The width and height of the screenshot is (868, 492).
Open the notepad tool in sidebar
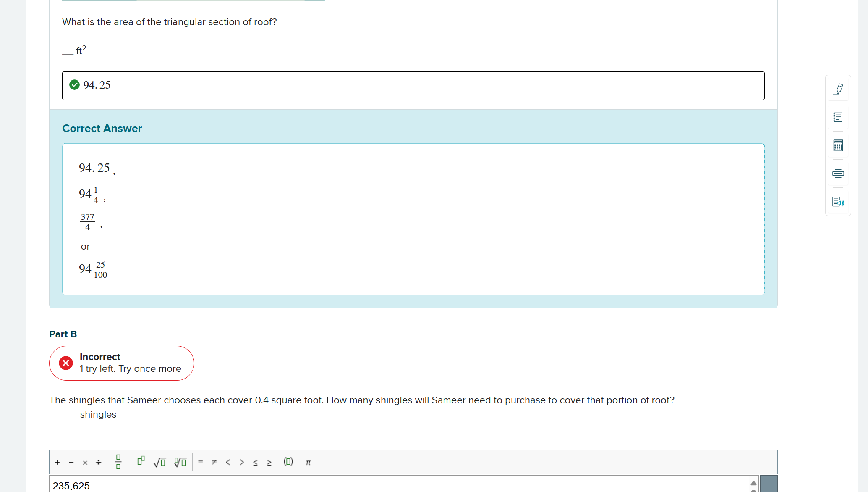click(x=838, y=117)
